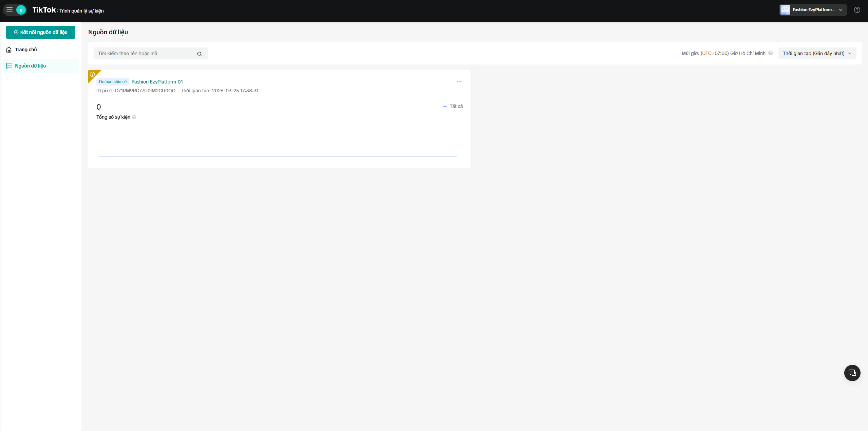Image resolution: width=868 pixels, height=431 pixels.
Task: Open the chat support floating button
Action: [852, 373]
